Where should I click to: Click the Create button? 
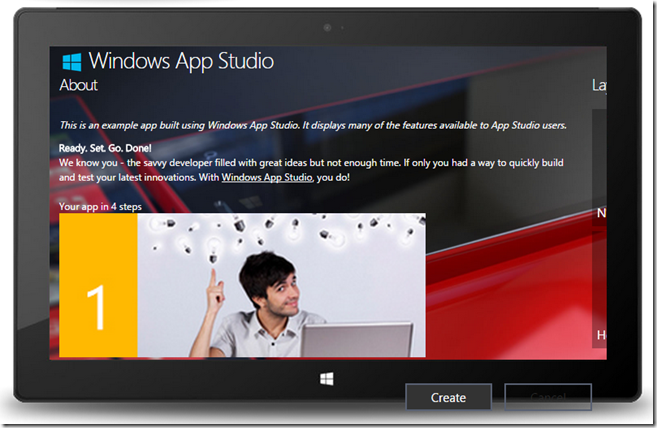coord(448,397)
